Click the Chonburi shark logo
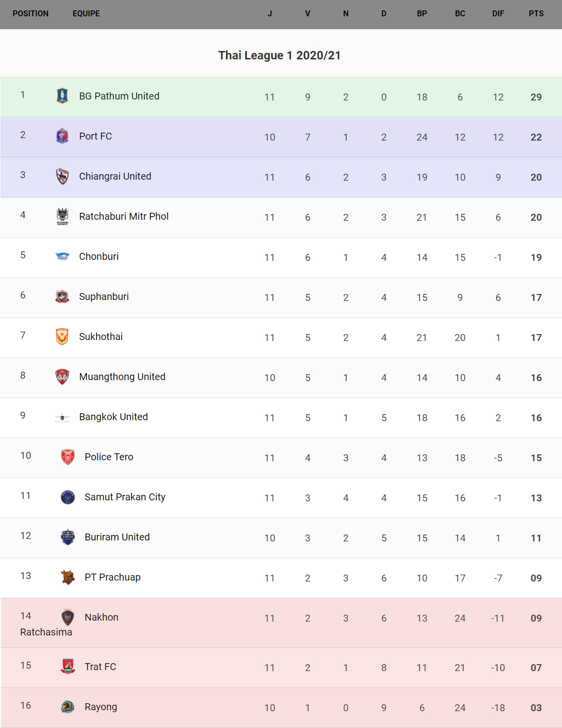Image resolution: width=562 pixels, height=728 pixels. (62, 256)
